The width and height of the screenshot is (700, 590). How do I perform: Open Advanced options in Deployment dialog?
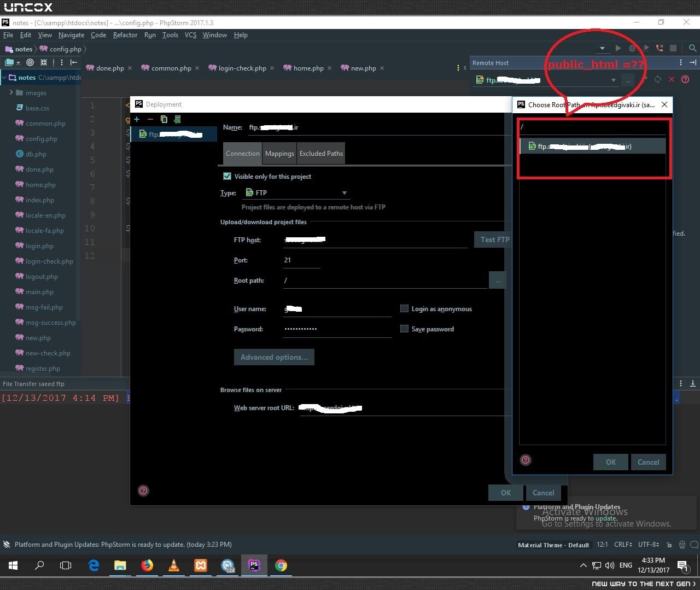coord(274,357)
